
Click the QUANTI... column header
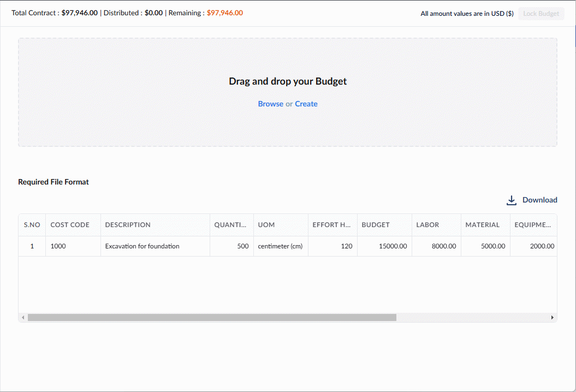click(231, 225)
